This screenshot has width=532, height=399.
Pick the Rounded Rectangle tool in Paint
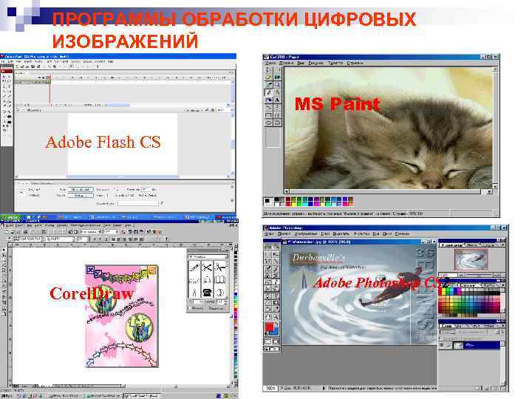[x=277, y=123]
